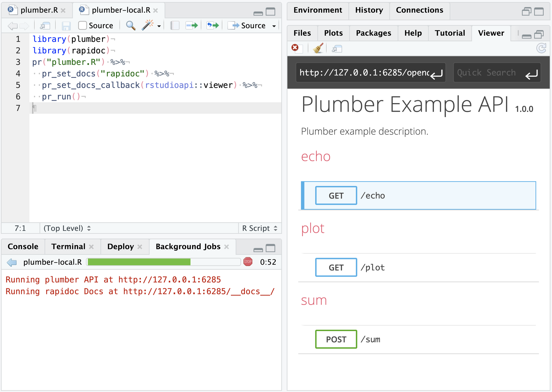Click the back arrow in editor toolbar
Viewport: 552px width, 392px height.
coord(12,26)
